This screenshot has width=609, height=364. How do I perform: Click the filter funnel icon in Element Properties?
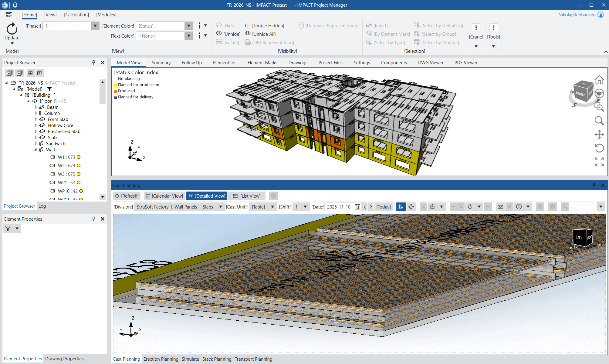pyautogui.click(x=8, y=229)
